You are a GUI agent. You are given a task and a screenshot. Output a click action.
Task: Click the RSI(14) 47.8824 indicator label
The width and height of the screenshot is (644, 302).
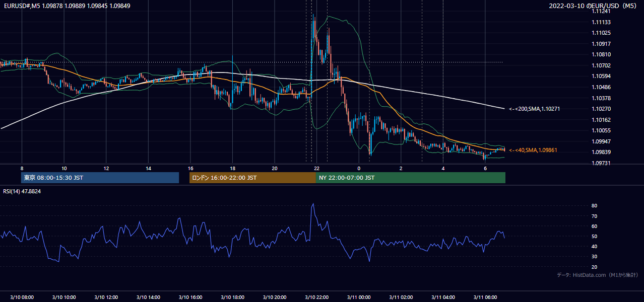coord(22,191)
